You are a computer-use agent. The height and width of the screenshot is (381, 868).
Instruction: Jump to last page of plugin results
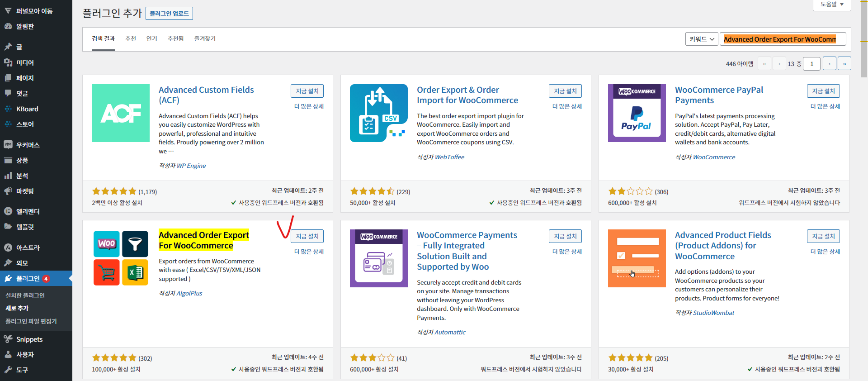pos(844,64)
